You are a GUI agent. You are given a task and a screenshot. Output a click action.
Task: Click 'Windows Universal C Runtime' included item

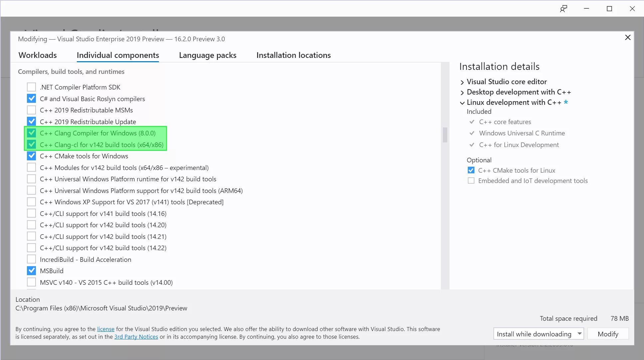coord(522,133)
